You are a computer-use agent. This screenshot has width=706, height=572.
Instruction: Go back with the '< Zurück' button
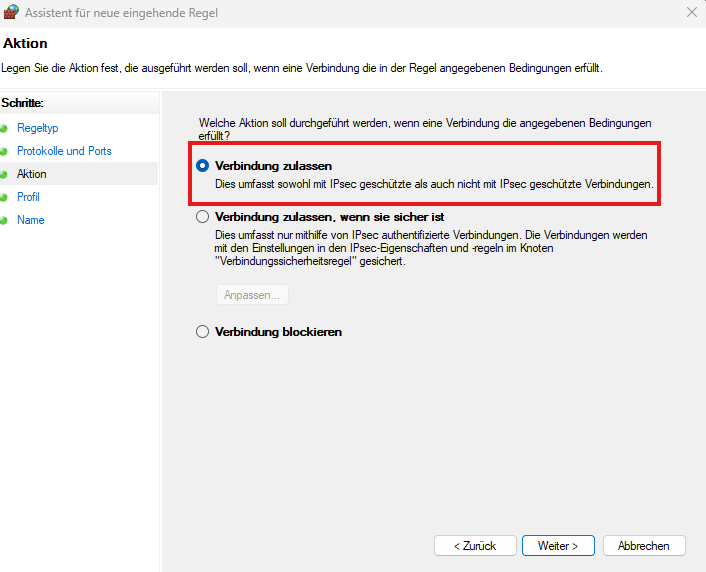point(475,546)
